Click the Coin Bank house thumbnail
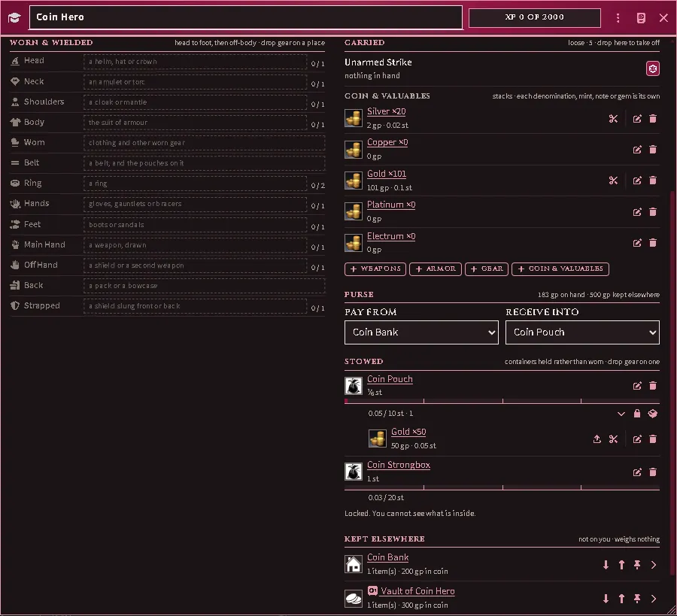The width and height of the screenshot is (677, 616). [x=354, y=564]
